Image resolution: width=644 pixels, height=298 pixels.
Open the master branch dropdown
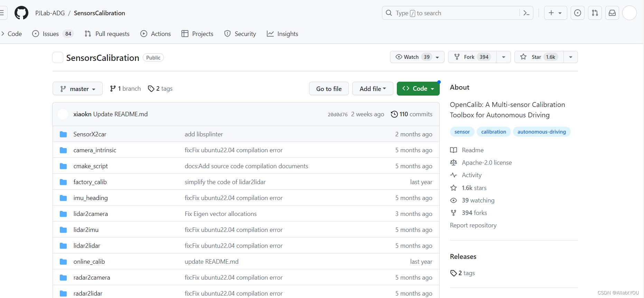tap(77, 89)
